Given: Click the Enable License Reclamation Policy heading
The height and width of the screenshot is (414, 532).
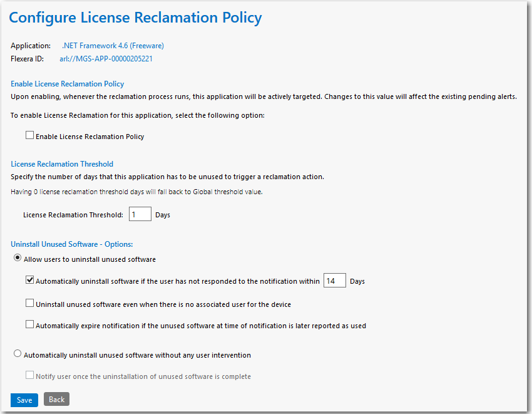Looking at the screenshot, I should click(67, 83).
